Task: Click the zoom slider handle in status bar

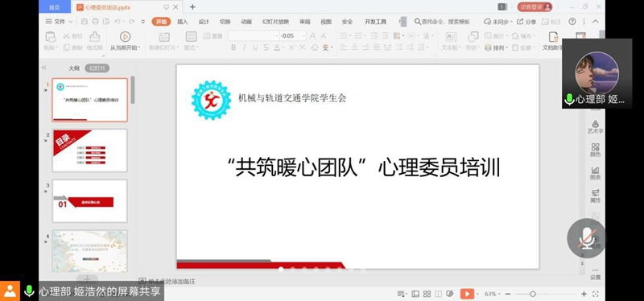Action: pyautogui.click(x=533, y=294)
